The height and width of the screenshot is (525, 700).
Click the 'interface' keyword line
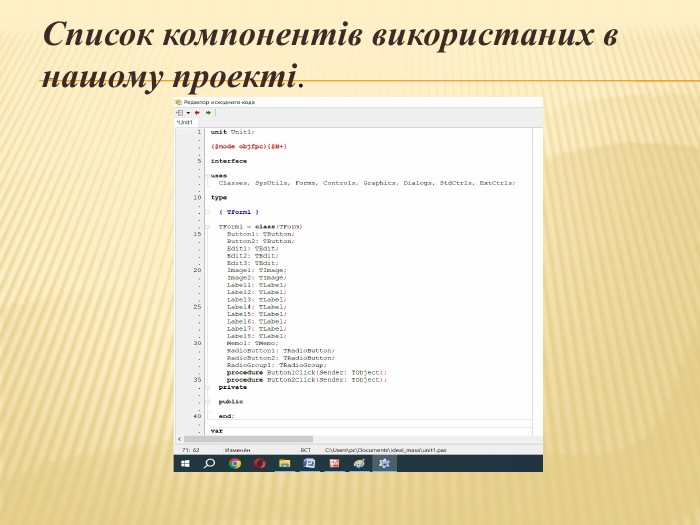point(229,161)
